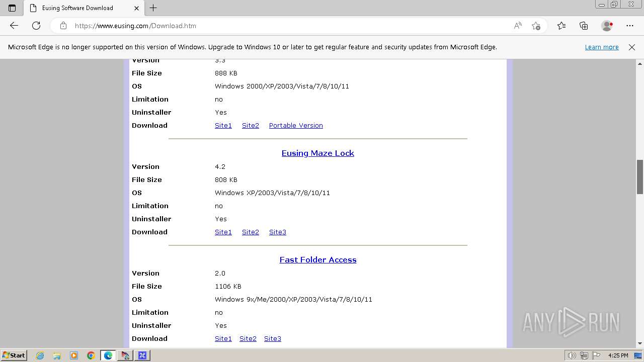Open the blue app last on taskbar

point(142,355)
